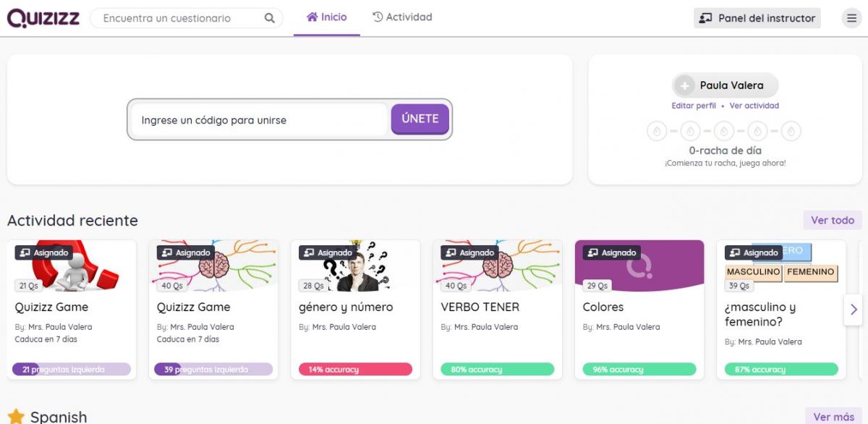Open the hamburger menu icon
Viewport: 868px width, 424px height.
[x=851, y=18]
